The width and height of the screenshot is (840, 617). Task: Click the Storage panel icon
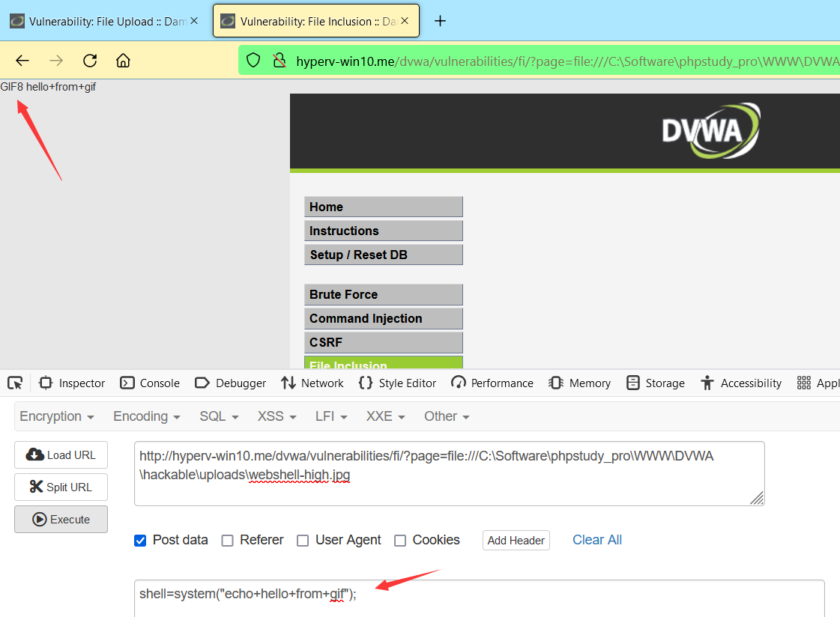(633, 383)
